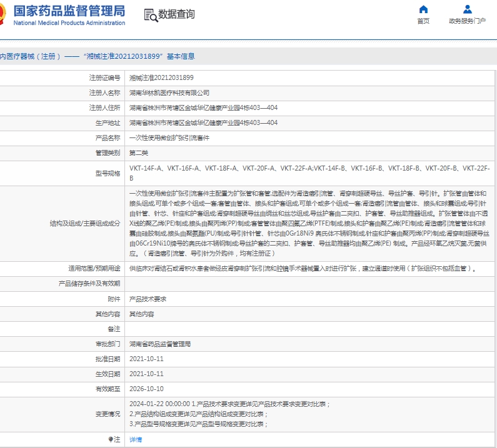
Task: Click change item 3.产品型号规格变更 line
Action: [x=198, y=424]
